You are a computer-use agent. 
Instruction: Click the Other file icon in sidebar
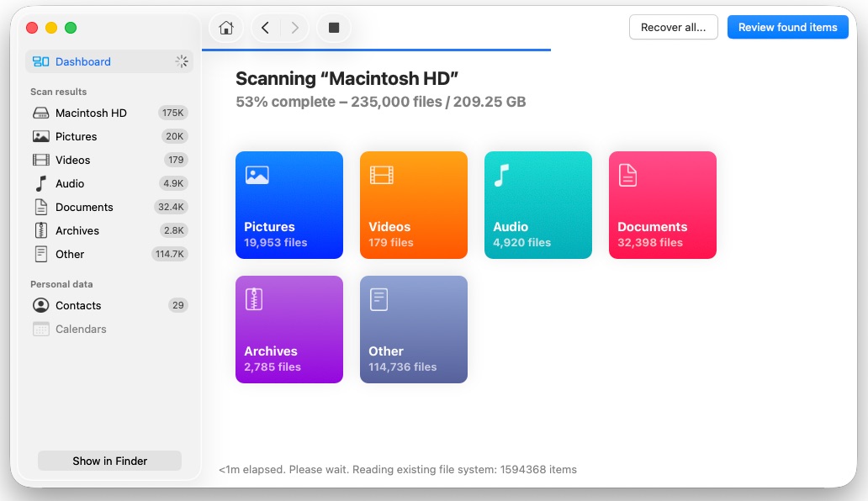(x=40, y=255)
